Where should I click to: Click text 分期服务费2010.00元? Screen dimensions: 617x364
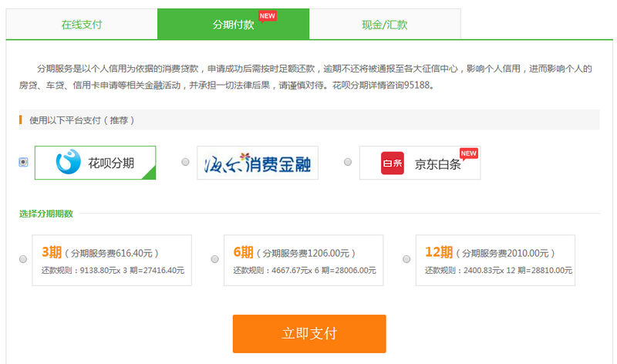point(506,253)
